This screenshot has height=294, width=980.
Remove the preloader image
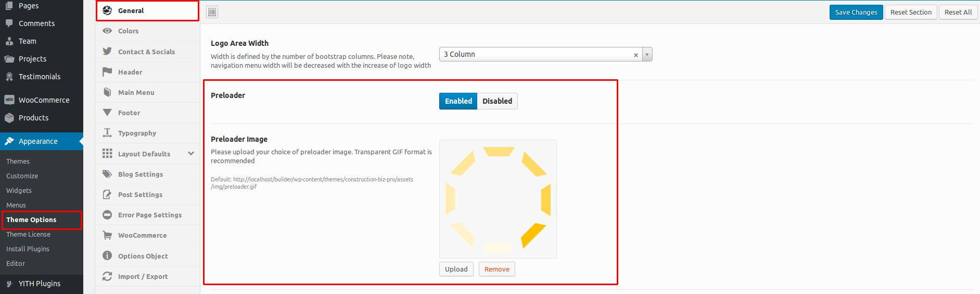(497, 269)
